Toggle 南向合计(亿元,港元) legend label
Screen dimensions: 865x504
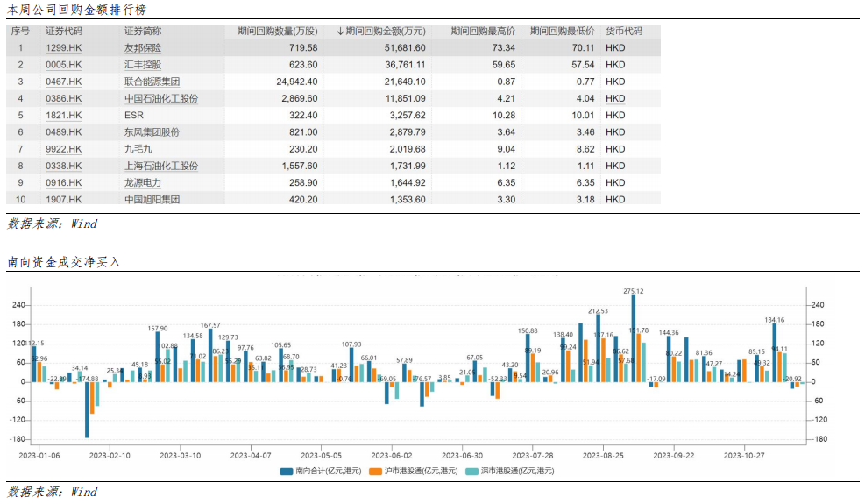(x=329, y=472)
